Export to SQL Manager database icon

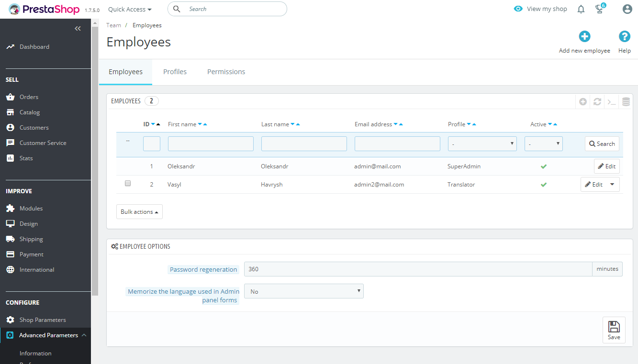pyautogui.click(x=626, y=101)
